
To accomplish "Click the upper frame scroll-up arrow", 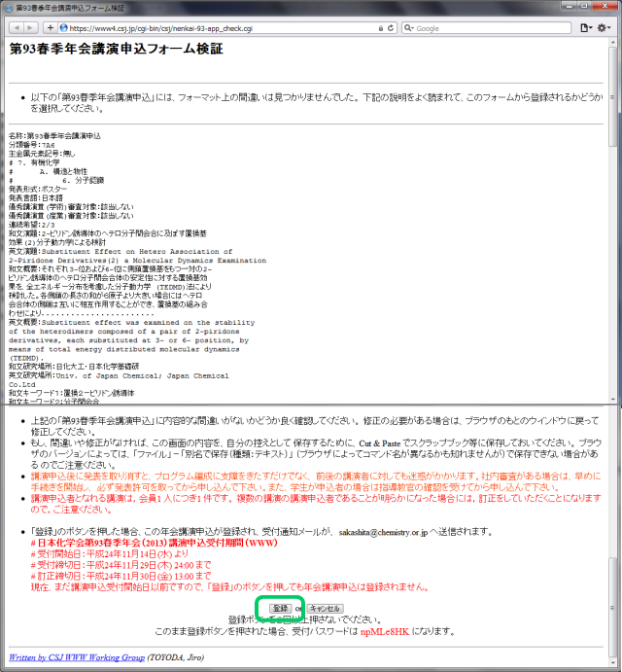I will pos(614,43).
